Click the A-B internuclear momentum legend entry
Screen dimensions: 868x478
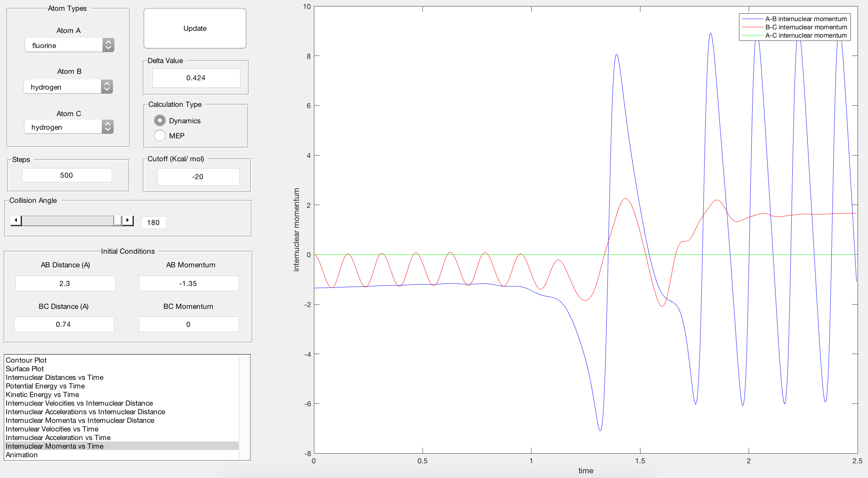(806, 19)
